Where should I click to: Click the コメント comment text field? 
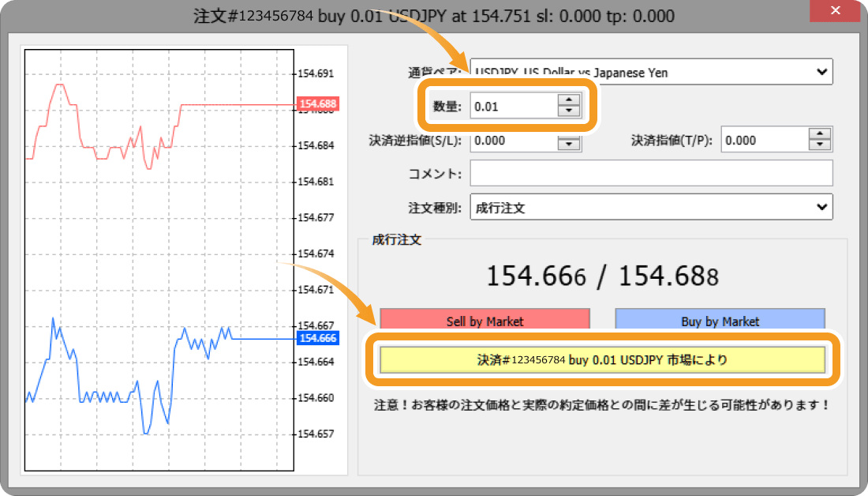click(651, 174)
